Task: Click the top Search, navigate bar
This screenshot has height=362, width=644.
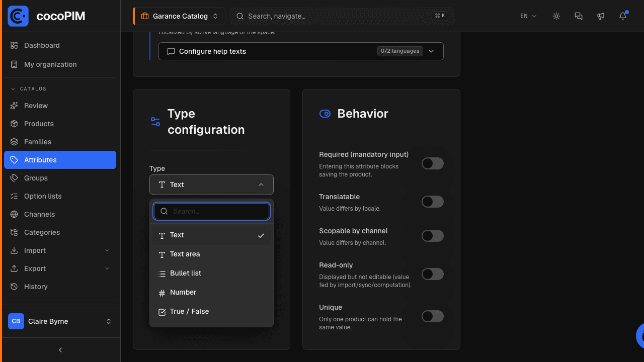Action: point(342,16)
